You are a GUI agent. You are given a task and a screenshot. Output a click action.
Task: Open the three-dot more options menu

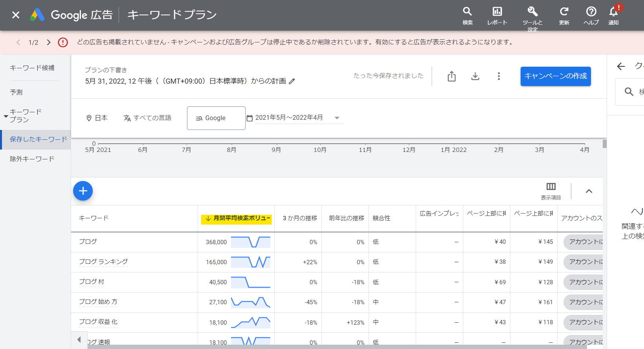coord(499,76)
